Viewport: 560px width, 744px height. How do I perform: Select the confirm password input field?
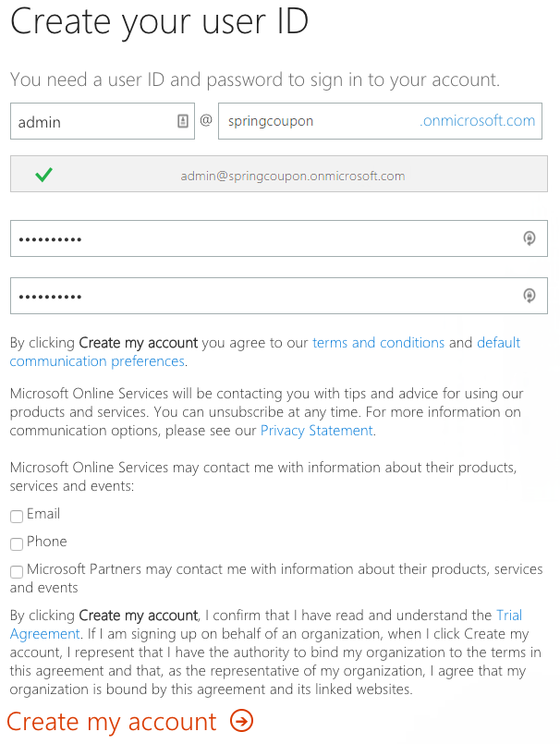[x=279, y=296]
